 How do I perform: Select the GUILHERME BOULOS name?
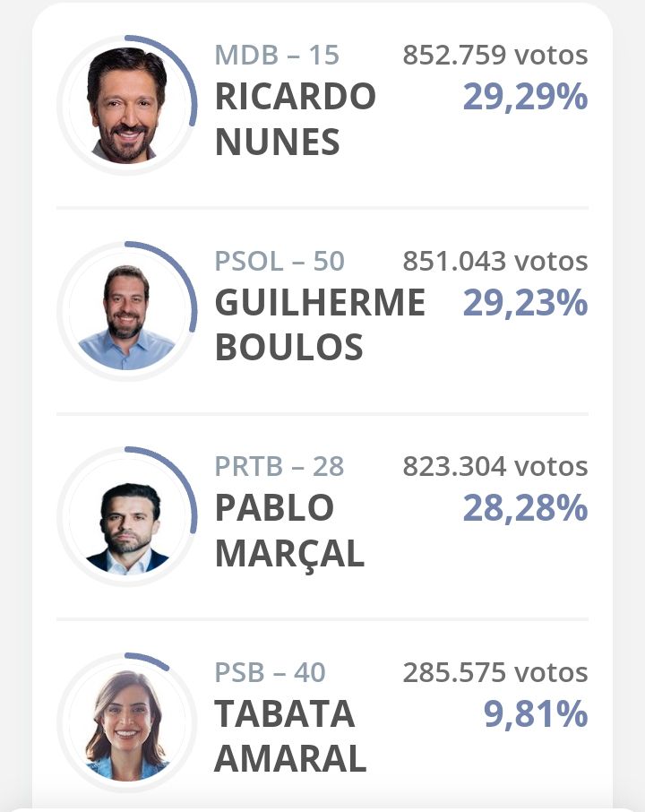pos(320,325)
